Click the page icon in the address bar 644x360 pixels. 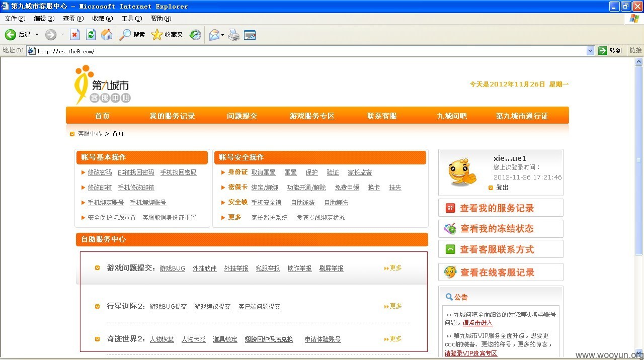[x=31, y=51]
